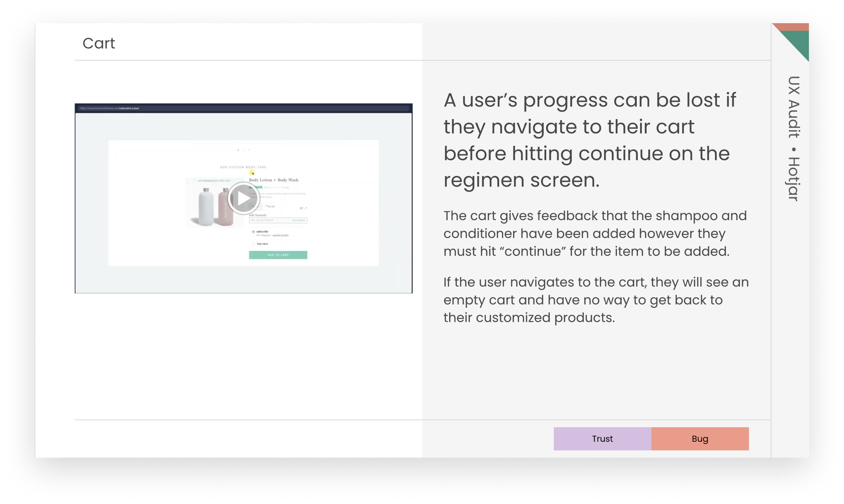Click the body lotion bottles product image
Image resolution: width=844 pixels, height=504 pixels.
[x=215, y=206]
